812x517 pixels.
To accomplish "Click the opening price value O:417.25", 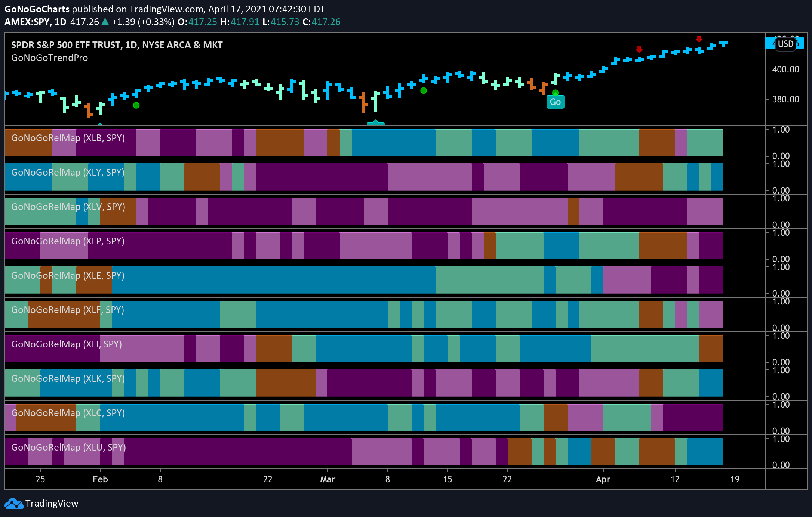I will (x=197, y=22).
